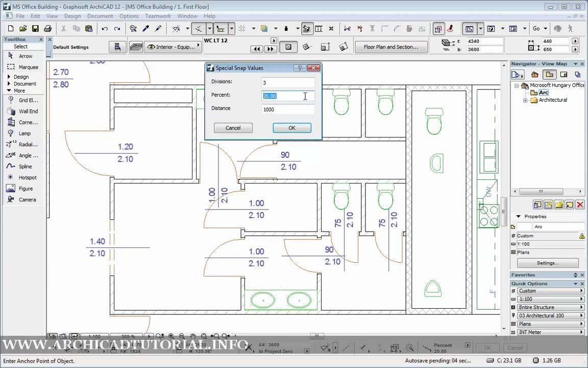
Task: Select the Pick Up Parameters eyedropper
Action: [145, 29]
